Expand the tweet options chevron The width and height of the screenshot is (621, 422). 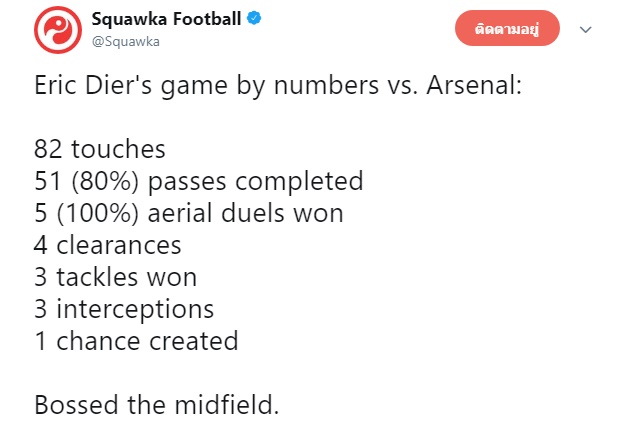(586, 30)
